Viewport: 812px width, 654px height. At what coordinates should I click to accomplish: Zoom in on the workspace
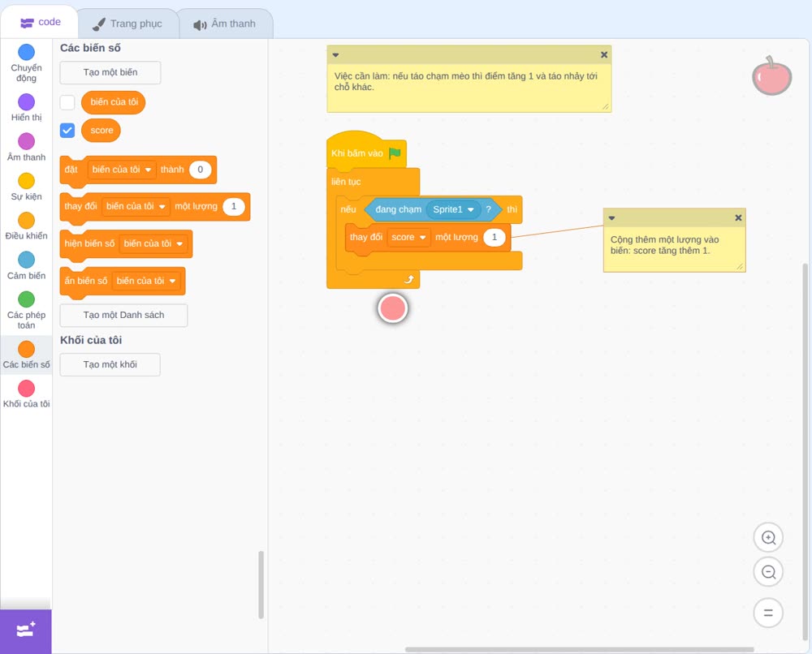click(768, 538)
